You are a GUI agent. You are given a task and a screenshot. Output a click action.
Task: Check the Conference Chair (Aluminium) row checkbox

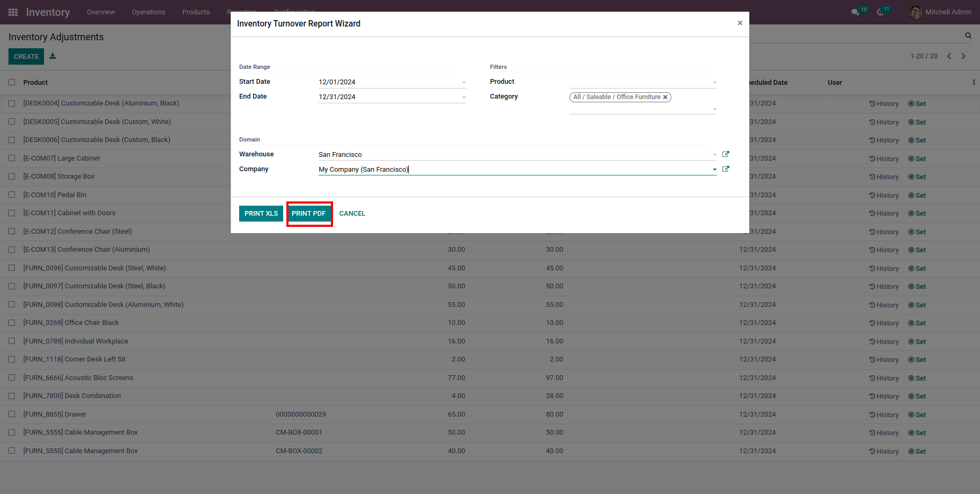pyautogui.click(x=12, y=250)
